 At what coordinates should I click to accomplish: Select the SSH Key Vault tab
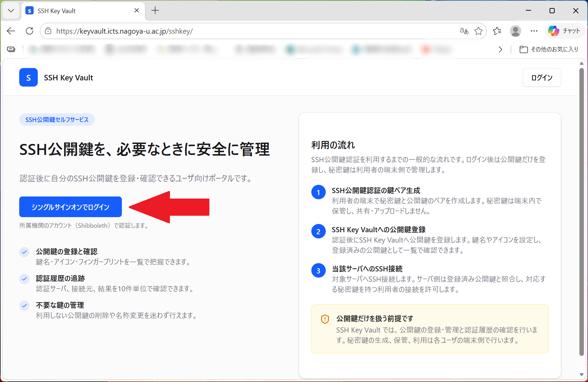[x=82, y=11]
